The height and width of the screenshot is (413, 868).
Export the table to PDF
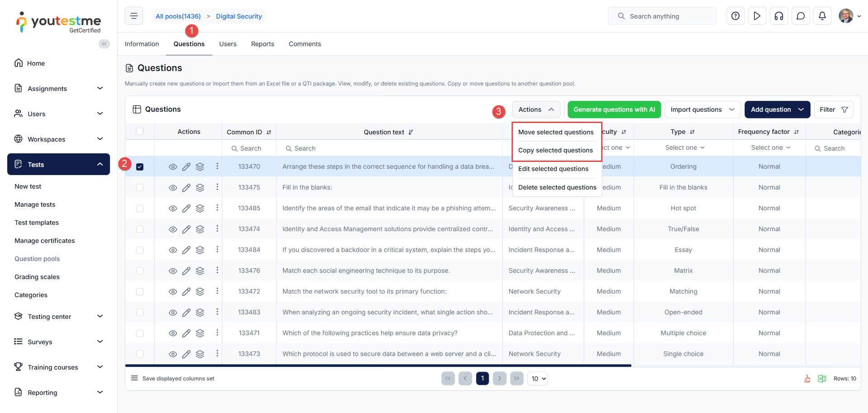coord(807,379)
